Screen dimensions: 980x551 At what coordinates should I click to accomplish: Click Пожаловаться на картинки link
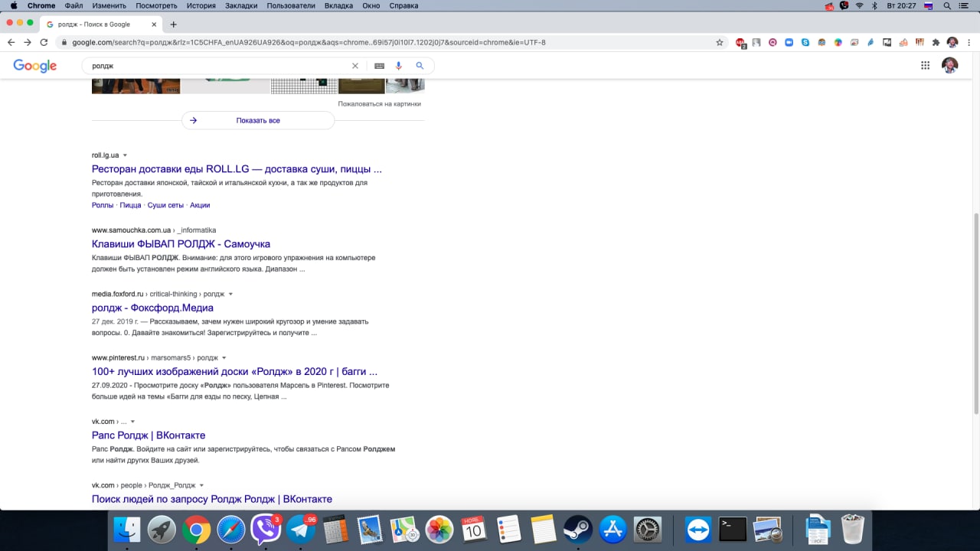point(380,104)
